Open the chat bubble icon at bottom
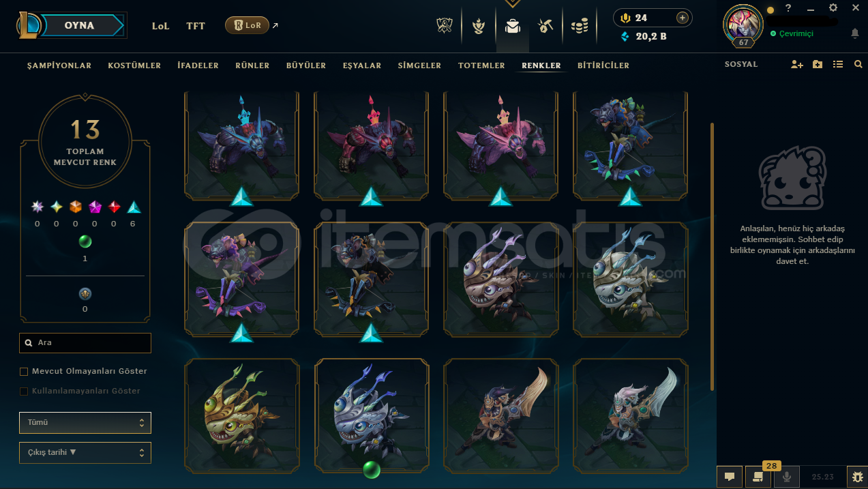 click(x=729, y=477)
